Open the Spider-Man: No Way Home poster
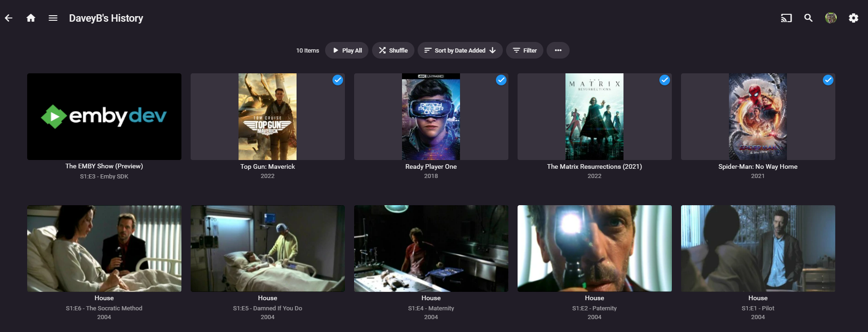Viewport: 868px width, 332px height. (x=758, y=117)
